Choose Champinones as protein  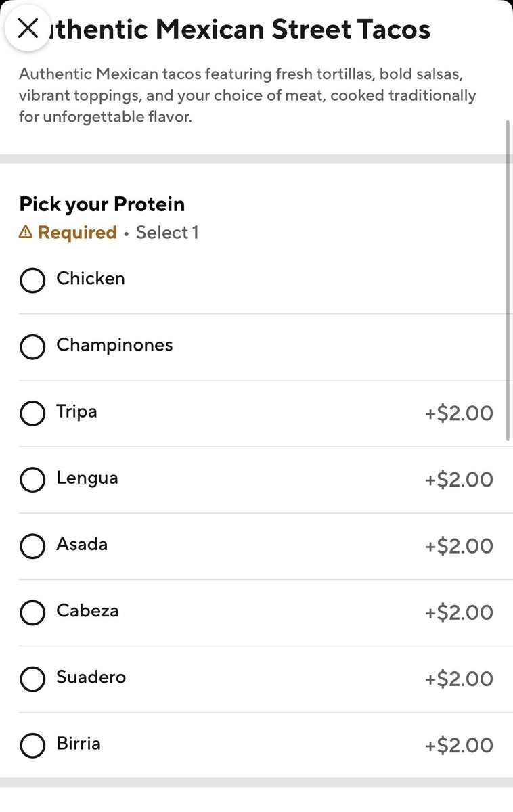pyautogui.click(x=32, y=346)
